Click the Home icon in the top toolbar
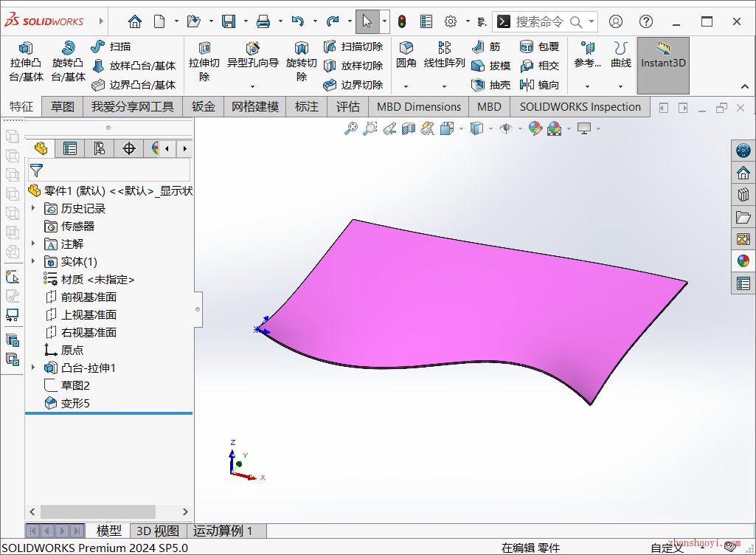756x555 pixels. 135,21
